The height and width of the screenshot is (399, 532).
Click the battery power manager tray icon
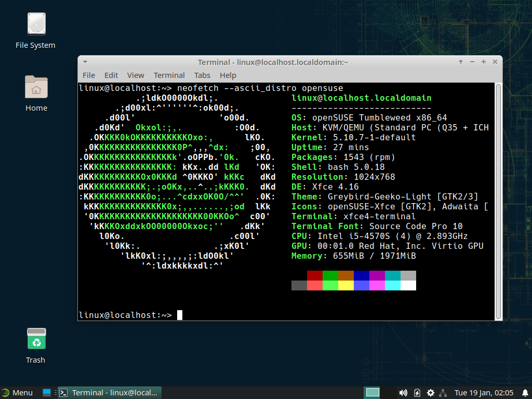(417, 393)
